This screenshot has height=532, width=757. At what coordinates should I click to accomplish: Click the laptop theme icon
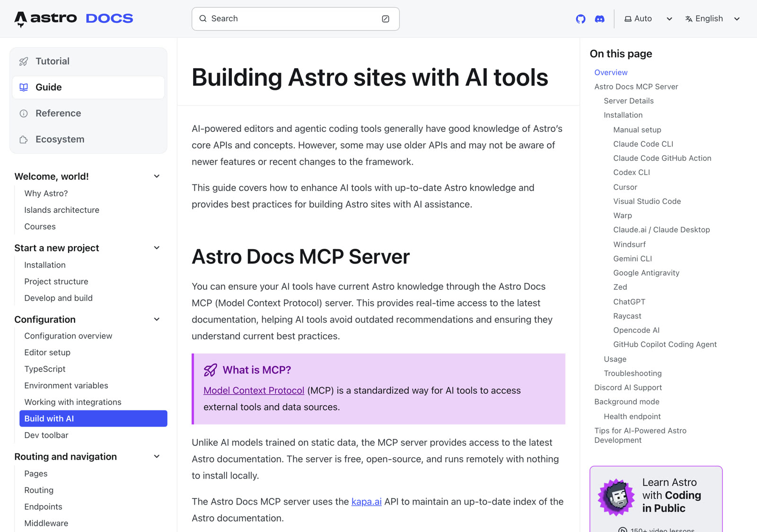tap(628, 19)
